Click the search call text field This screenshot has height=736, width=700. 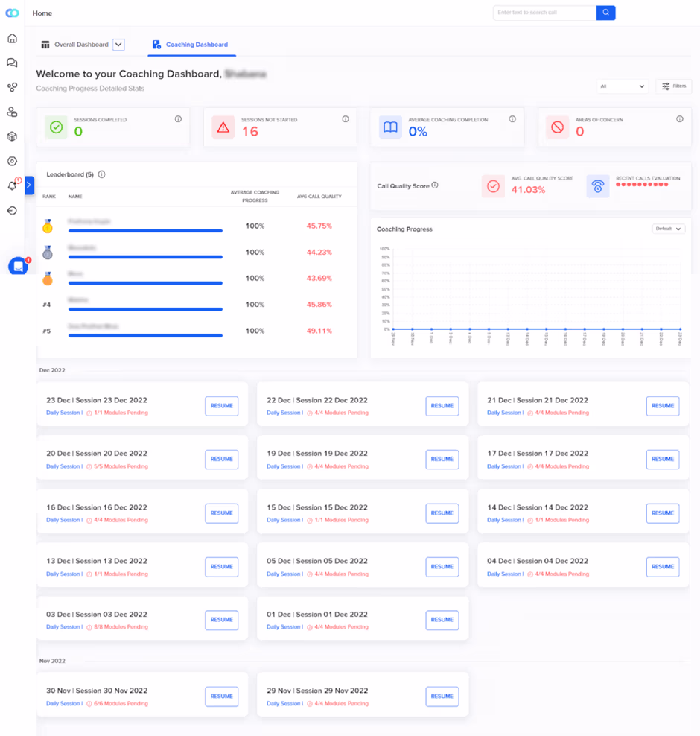coord(545,13)
